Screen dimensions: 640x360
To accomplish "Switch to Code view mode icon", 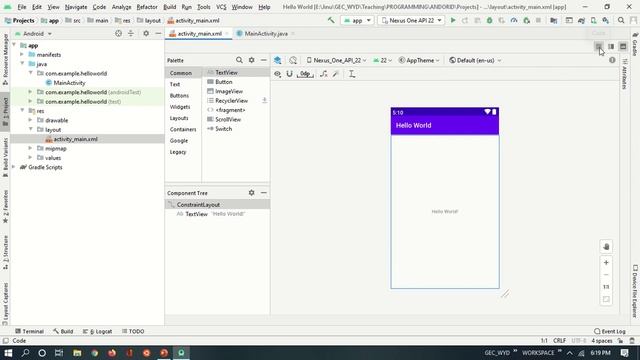I will [x=599, y=47].
